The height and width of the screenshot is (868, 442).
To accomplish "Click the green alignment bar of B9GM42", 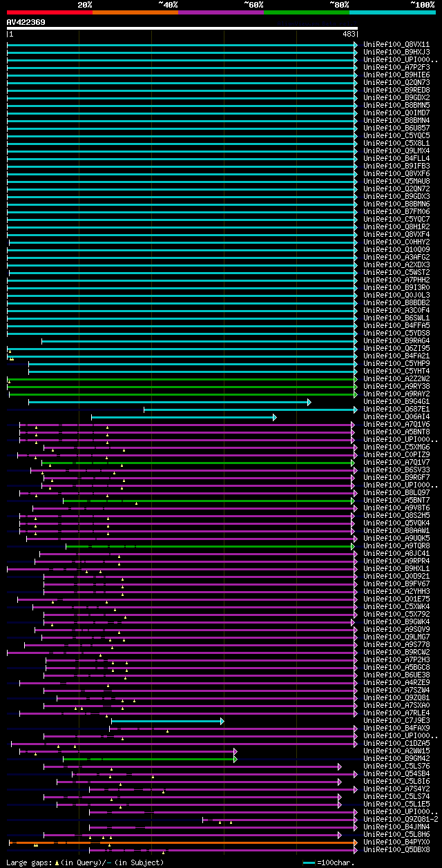I will pos(151,758).
